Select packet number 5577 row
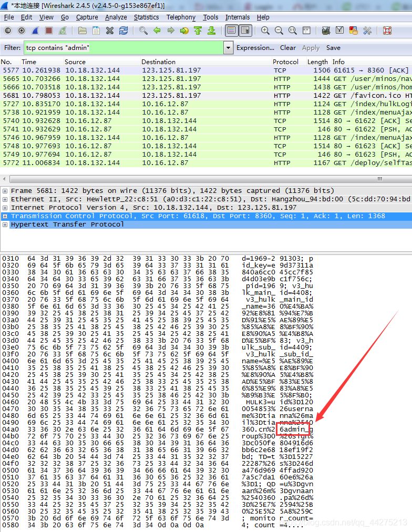The width and height of the screenshot is (412, 532). tap(206, 70)
